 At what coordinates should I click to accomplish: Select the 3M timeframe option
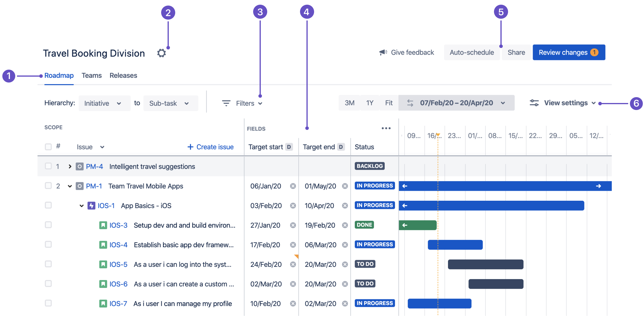(350, 103)
